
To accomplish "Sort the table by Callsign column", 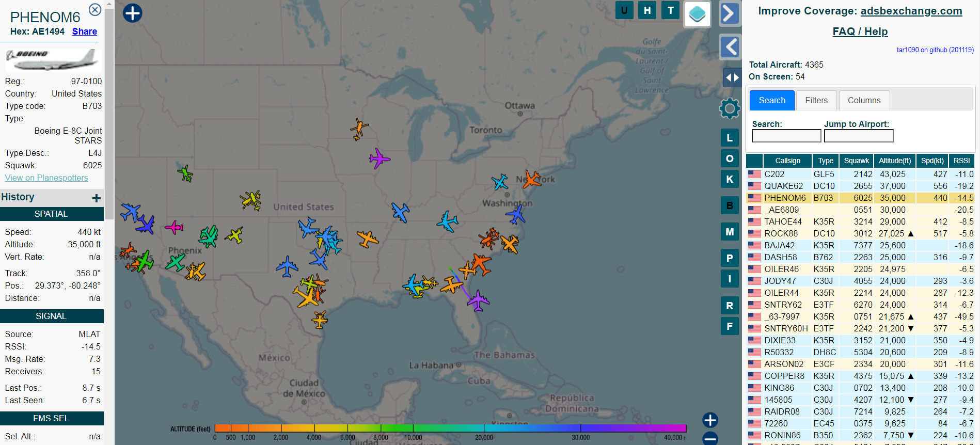I will pyautogui.click(x=787, y=161).
